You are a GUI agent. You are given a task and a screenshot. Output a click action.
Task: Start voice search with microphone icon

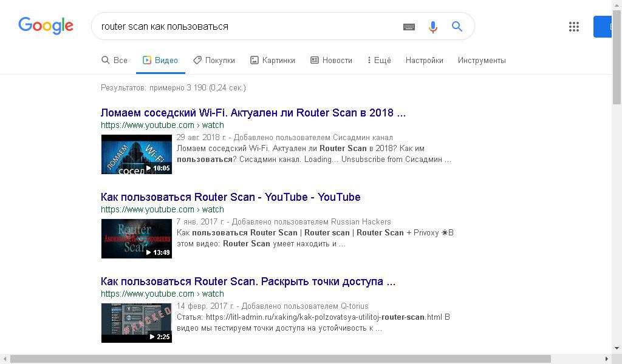click(x=432, y=27)
